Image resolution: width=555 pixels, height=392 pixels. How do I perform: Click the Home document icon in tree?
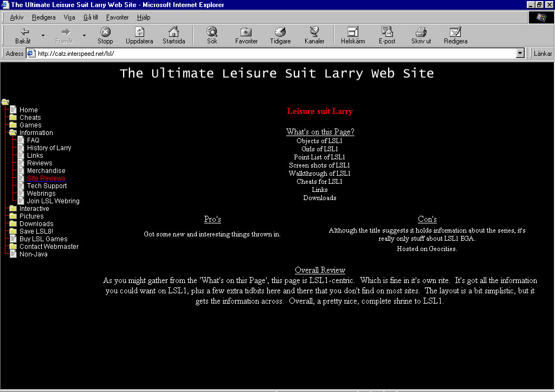[14, 110]
